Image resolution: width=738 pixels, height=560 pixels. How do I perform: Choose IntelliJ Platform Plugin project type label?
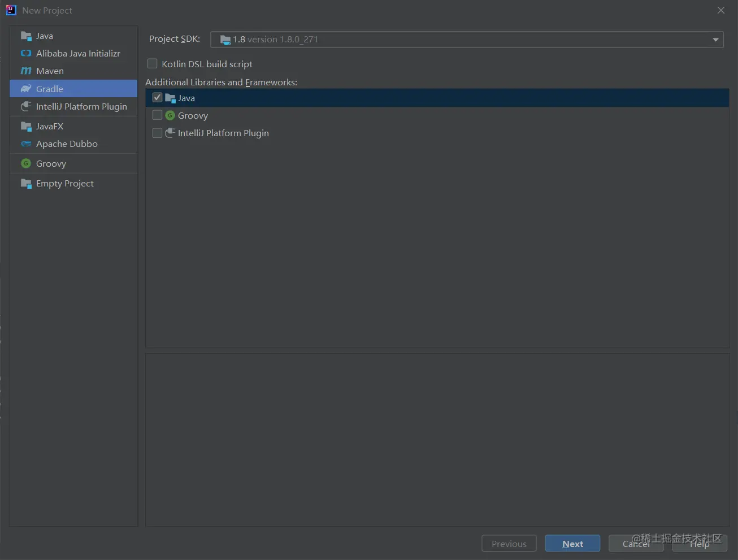(x=81, y=106)
